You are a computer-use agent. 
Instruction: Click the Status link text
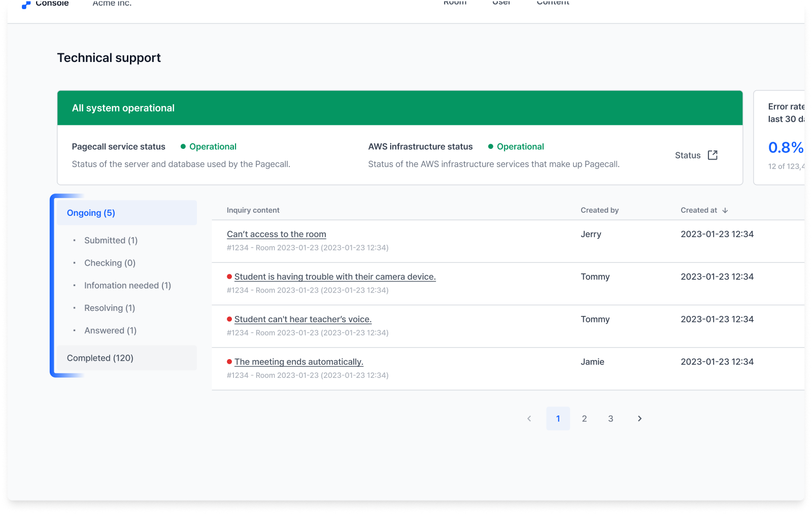coord(688,155)
